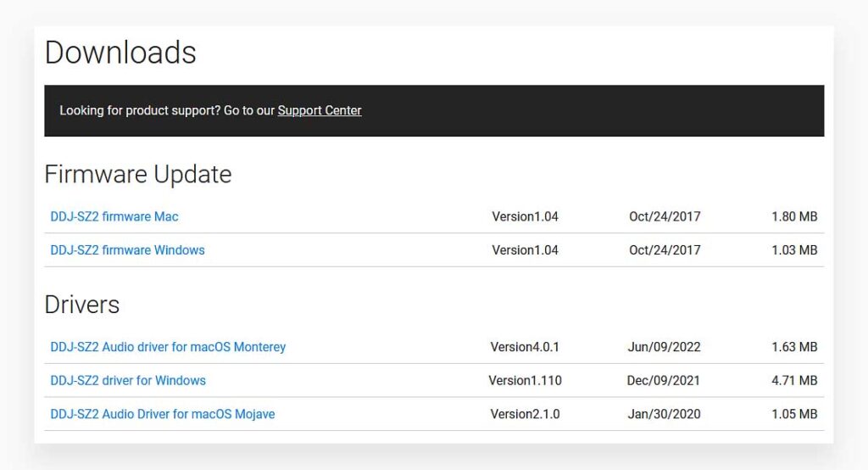Select the Firmware Update section heading
Viewport: 868px width, 470px height.
(138, 174)
